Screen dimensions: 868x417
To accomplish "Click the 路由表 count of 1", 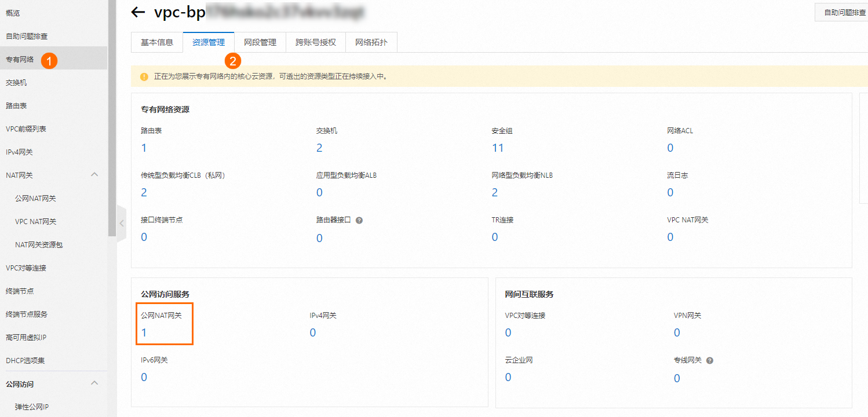I will point(144,148).
